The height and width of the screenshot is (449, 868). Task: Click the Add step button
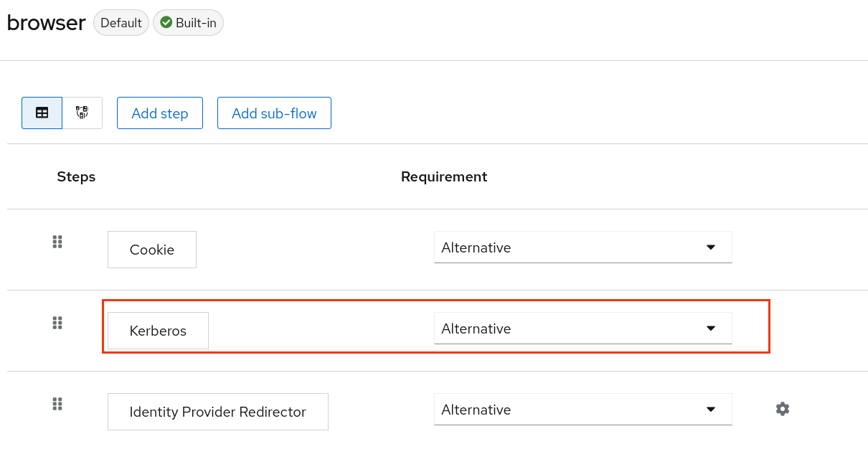(x=160, y=113)
